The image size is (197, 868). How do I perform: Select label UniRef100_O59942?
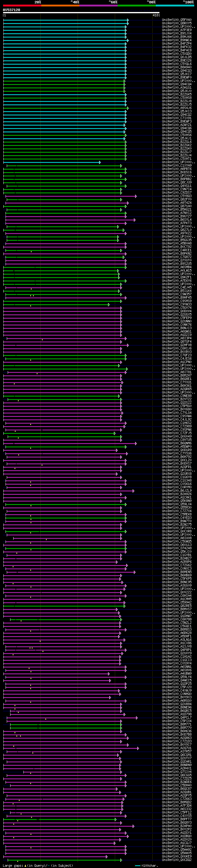177,603
